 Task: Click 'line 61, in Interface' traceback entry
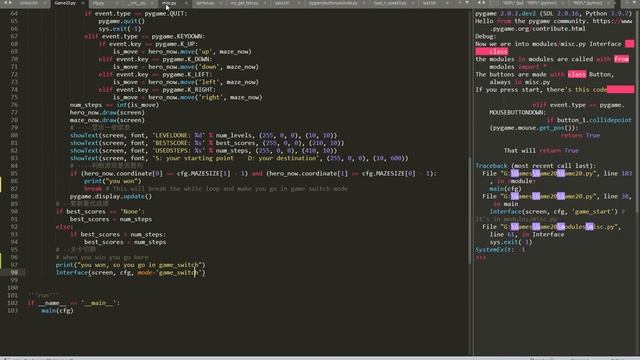pyautogui.click(x=527, y=235)
